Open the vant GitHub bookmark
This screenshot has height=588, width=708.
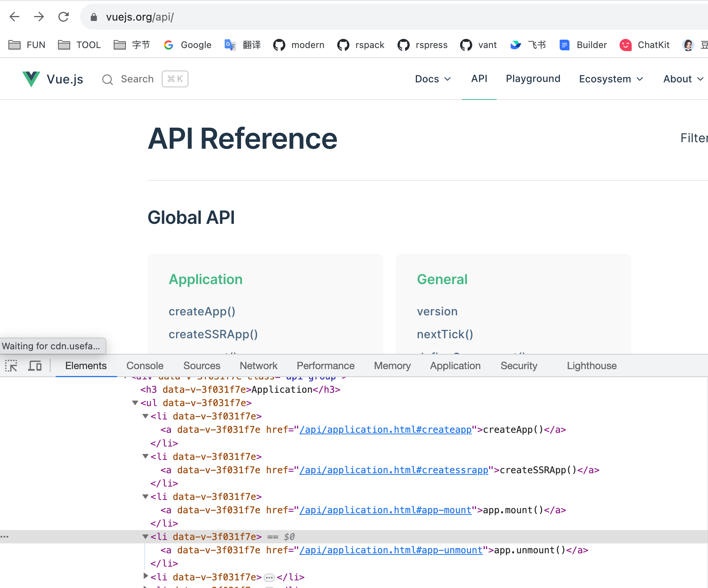click(478, 45)
